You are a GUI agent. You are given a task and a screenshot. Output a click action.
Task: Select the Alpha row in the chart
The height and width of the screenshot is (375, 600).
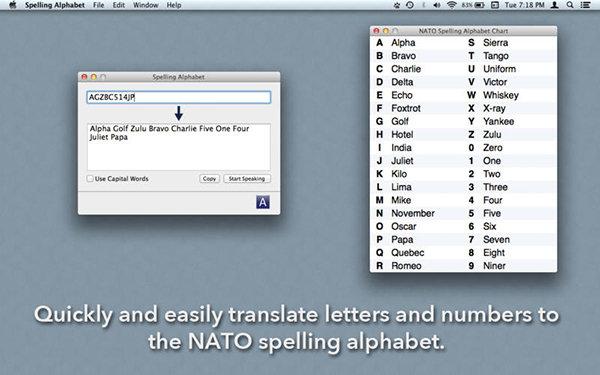tap(417, 42)
